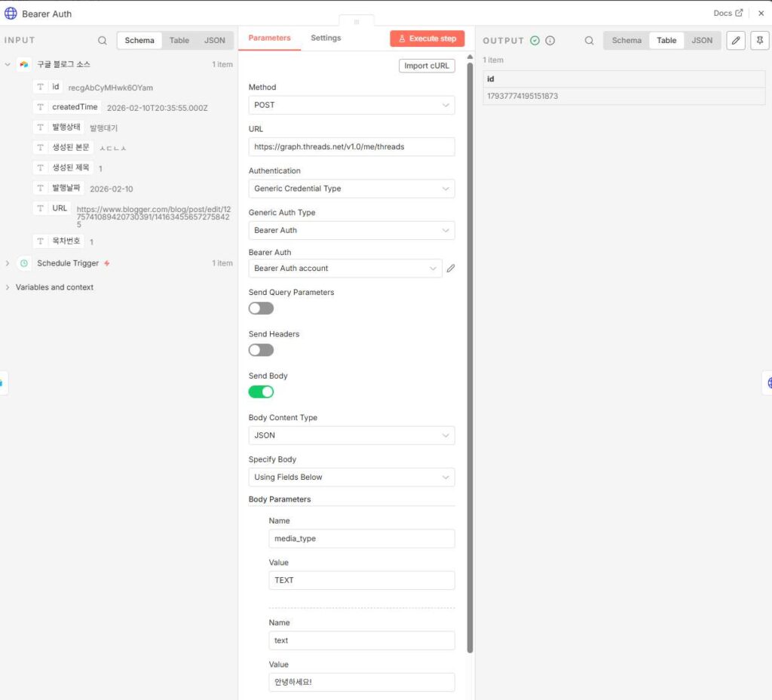Open the Body Content Type dropdown
Image resolution: width=772 pixels, height=700 pixels.
351,435
